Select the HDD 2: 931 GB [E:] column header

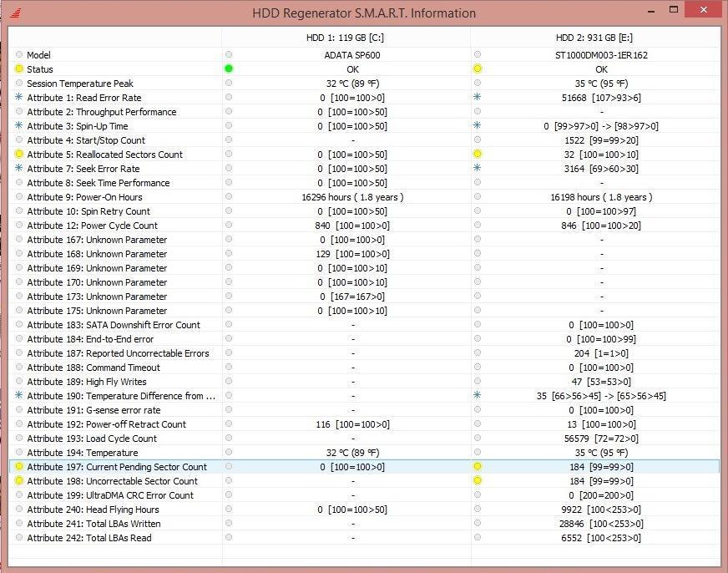(594, 38)
